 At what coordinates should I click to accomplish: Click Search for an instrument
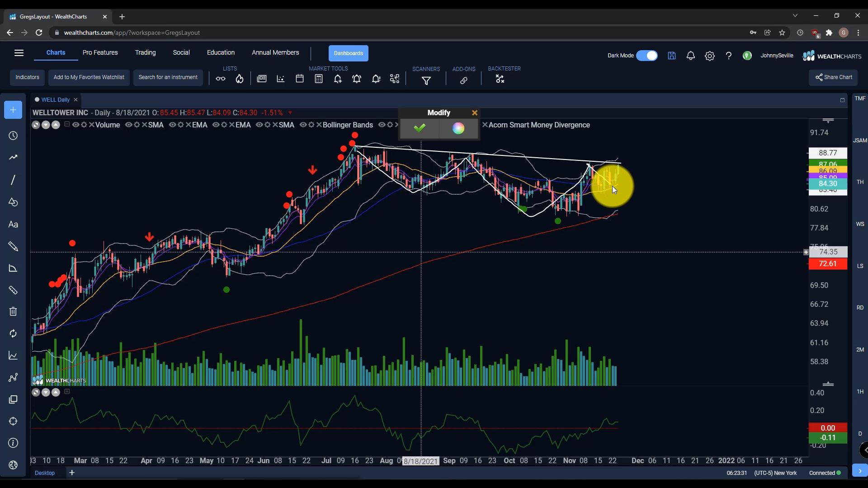tap(168, 78)
